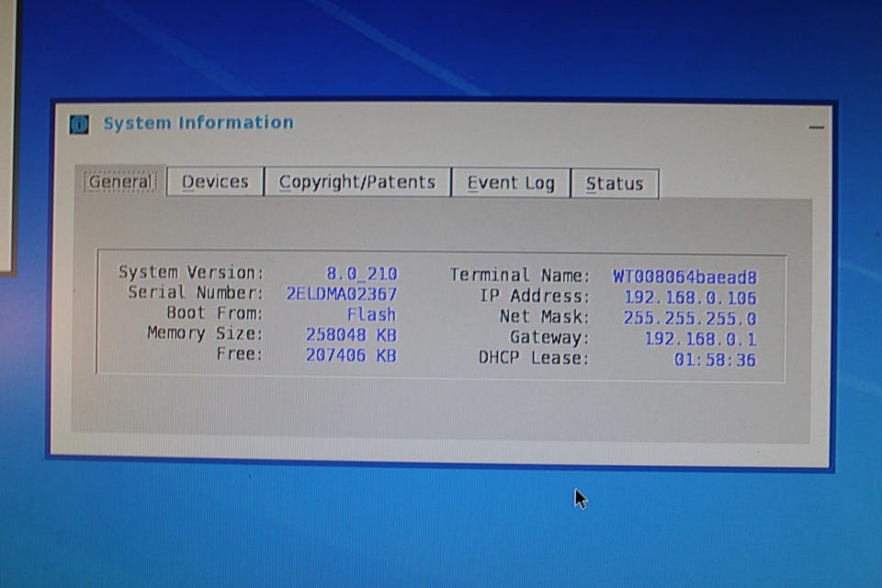Click the Free label
Viewport: 882px width, 588px height.
[x=240, y=354]
